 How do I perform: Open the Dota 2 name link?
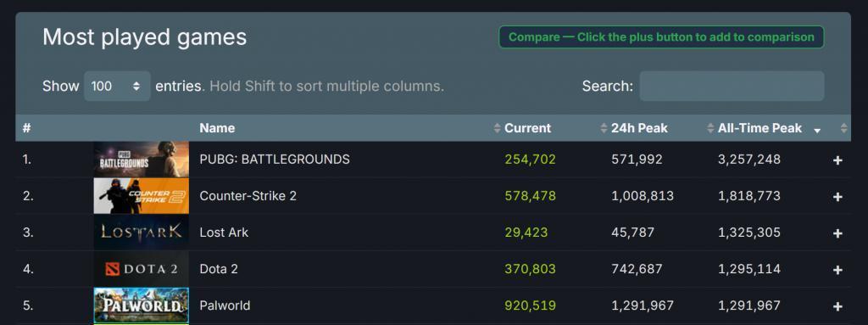point(219,269)
